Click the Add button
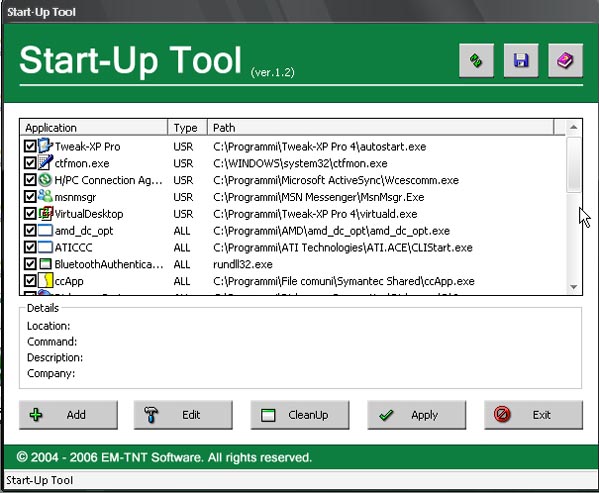Screen dimensions: 599x493 [68, 415]
